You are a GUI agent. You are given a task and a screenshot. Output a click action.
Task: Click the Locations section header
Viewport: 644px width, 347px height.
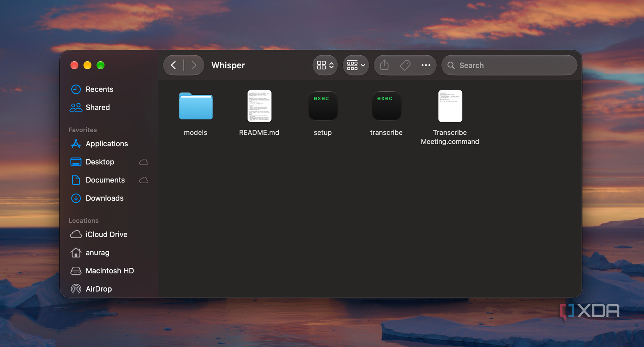click(84, 221)
